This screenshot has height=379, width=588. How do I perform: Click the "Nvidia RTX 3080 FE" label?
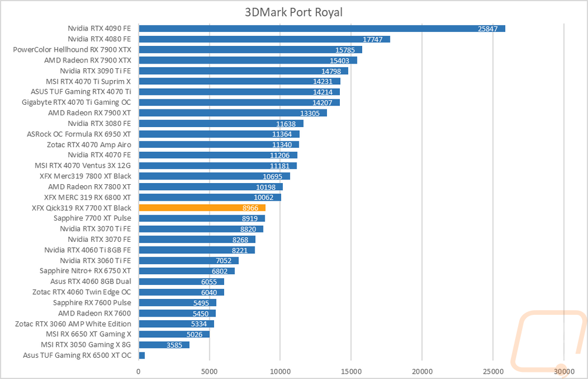point(99,124)
